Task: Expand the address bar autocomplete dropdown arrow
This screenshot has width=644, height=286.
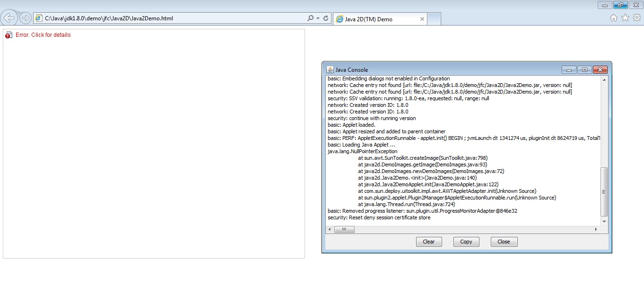Action: point(318,18)
